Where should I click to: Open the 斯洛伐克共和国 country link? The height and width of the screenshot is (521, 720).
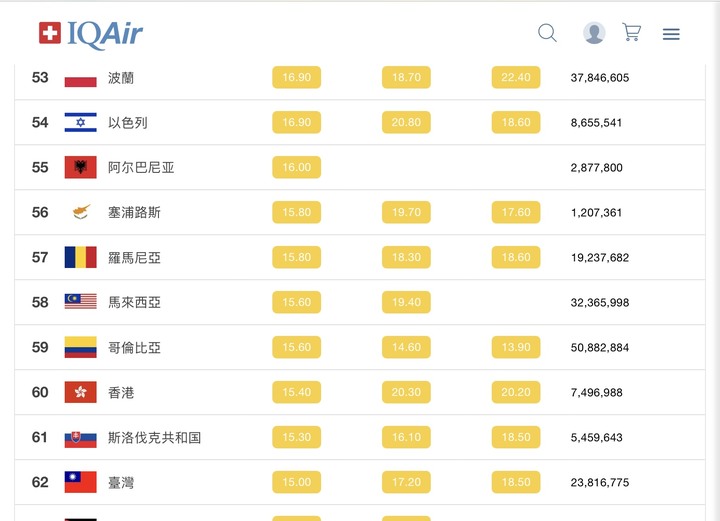pos(154,437)
